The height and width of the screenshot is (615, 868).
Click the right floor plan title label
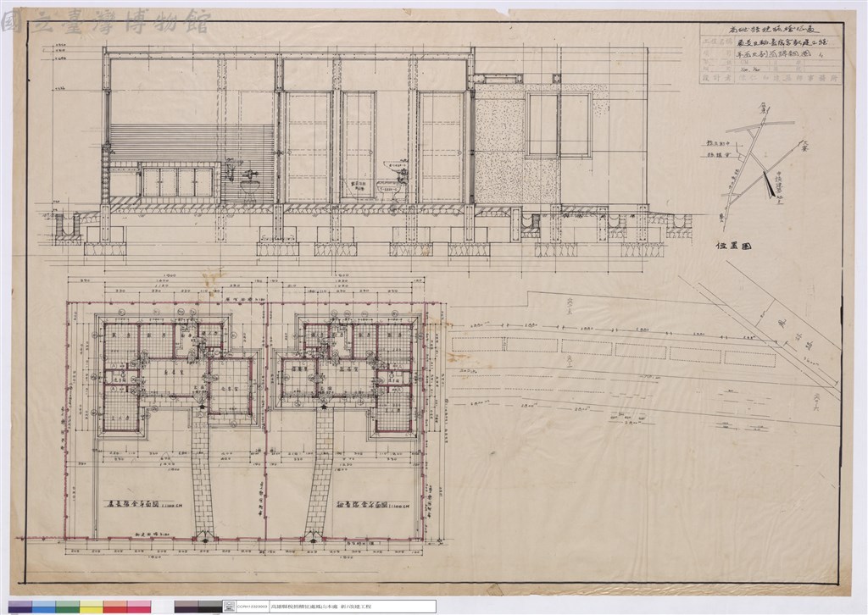[372, 505]
